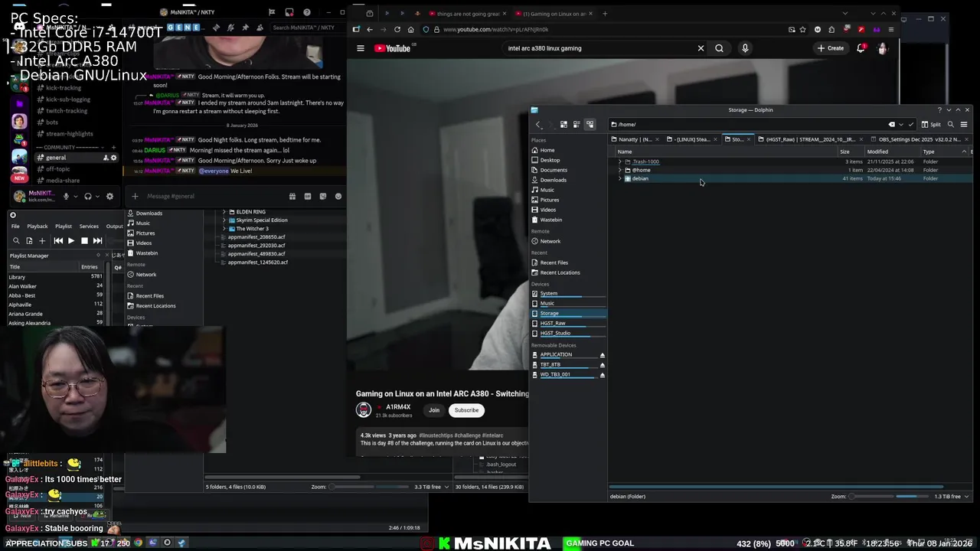Eject the TBT_8TB removable device
The width and height of the screenshot is (980, 551).
pyautogui.click(x=602, y=365)
